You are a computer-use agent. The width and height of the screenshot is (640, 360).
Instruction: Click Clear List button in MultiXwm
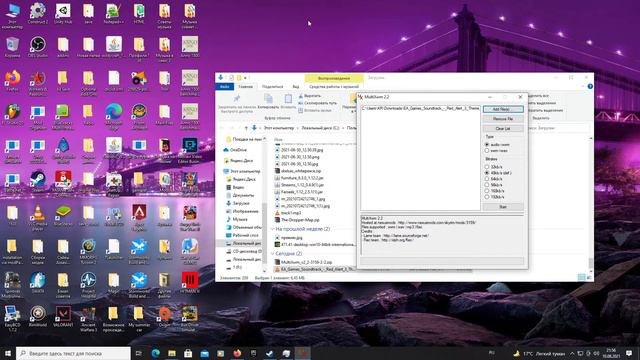[x=503, y=129]
